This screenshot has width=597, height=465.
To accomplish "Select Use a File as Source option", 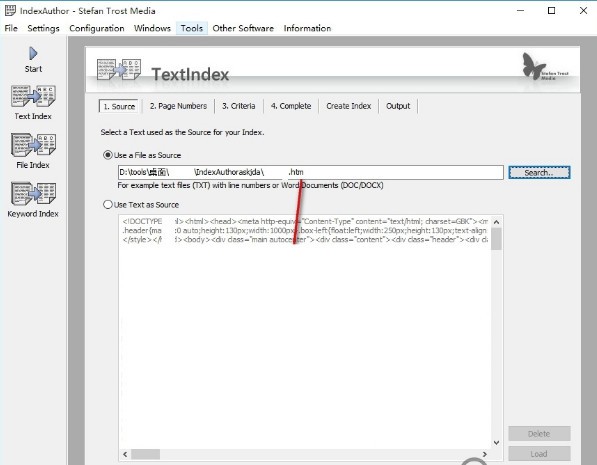I will coord(108,155).
